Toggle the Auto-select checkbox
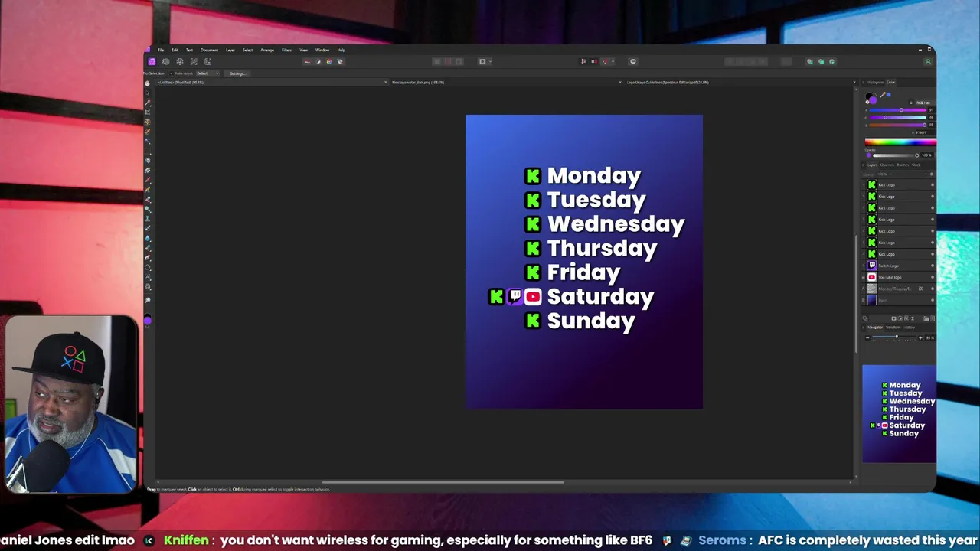 (x=171, y=73)
